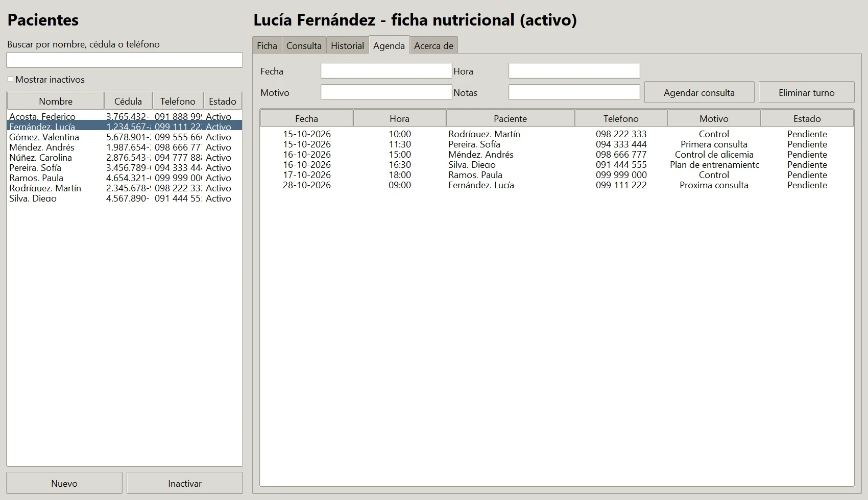The width and height of the screenshot is (868, 500).
Task: Focus the Hora input field
Action: click(574, 71)
